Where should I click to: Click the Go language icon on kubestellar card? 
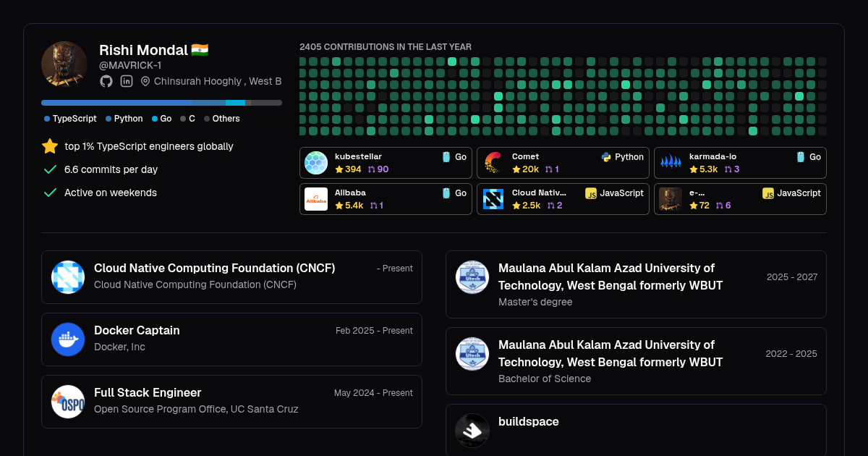pos(447,156)
